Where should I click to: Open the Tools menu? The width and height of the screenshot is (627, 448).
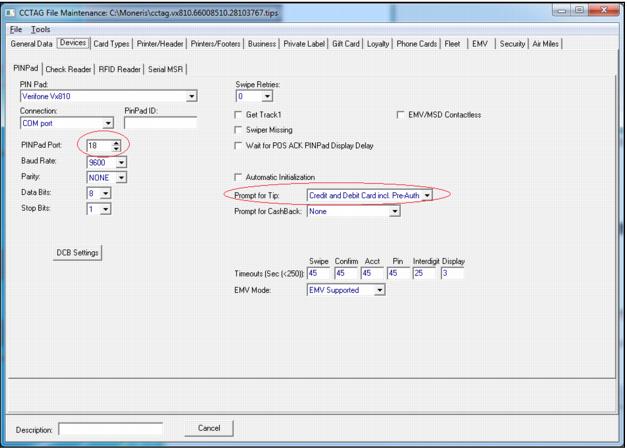[40, 29]
